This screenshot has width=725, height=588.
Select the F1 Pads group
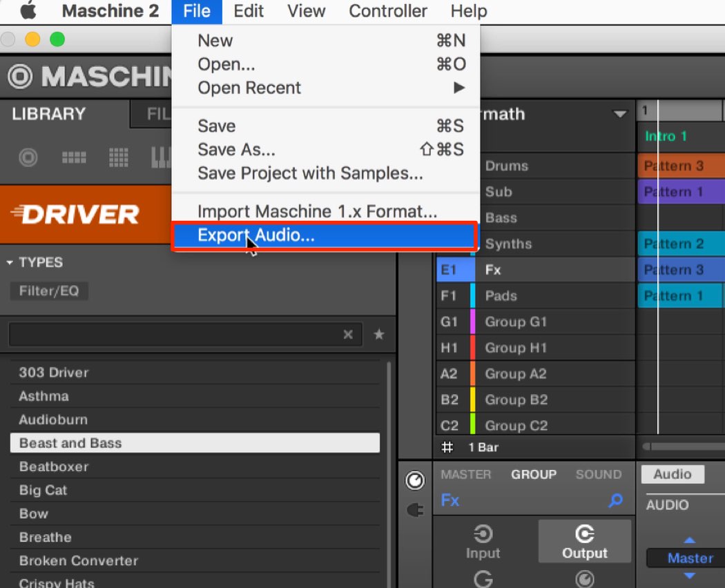pos(535,295)
